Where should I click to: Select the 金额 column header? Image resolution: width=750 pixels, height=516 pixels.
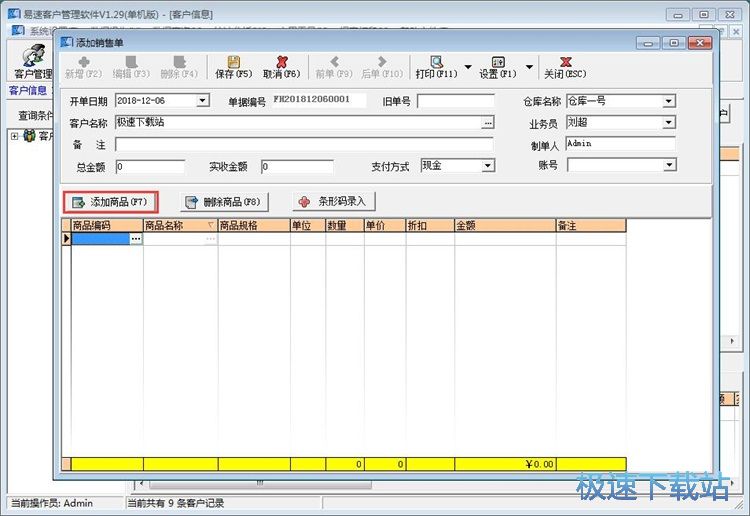point(506,225)
